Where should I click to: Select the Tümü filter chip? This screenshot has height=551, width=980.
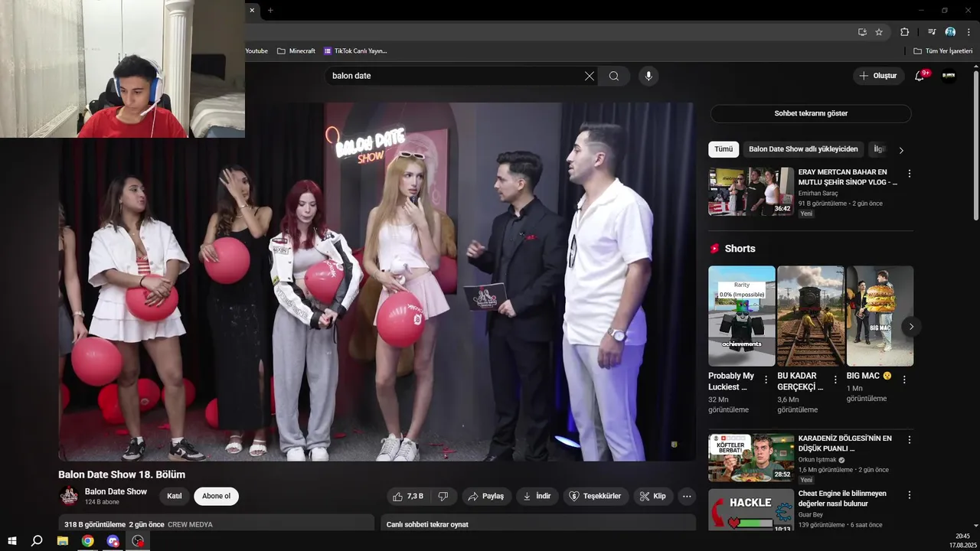pyautogui.click(x=724, y=149)
